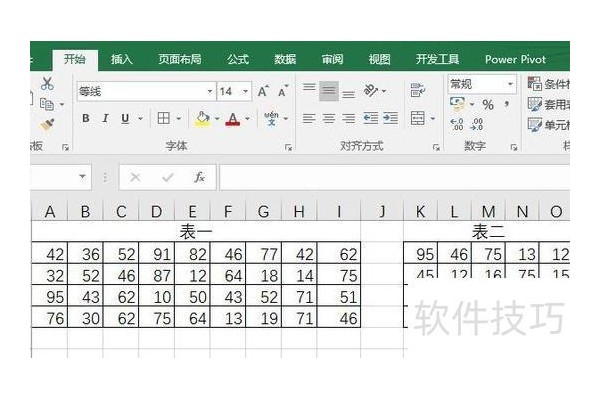
Task: Open font group dialog launcher
Action: (289, 147)
